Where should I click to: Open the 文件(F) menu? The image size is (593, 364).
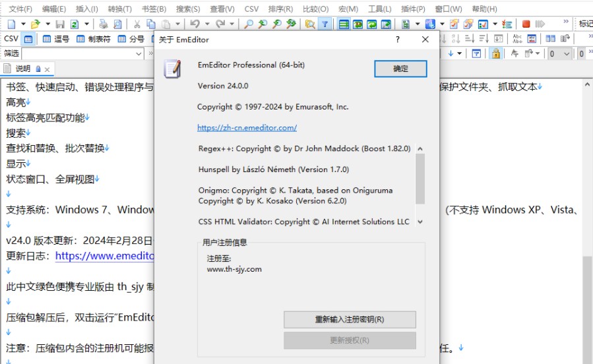click(20, 9)
